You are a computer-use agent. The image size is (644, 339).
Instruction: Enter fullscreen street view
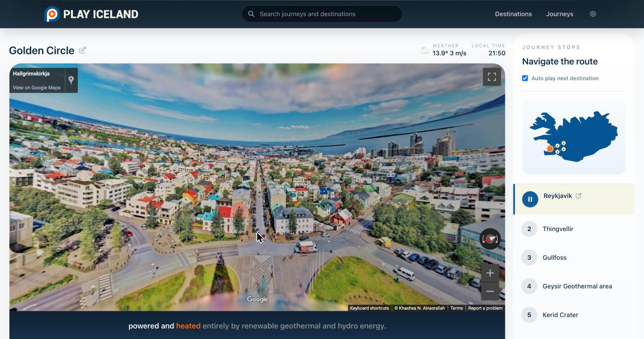[x=492, y=77]
